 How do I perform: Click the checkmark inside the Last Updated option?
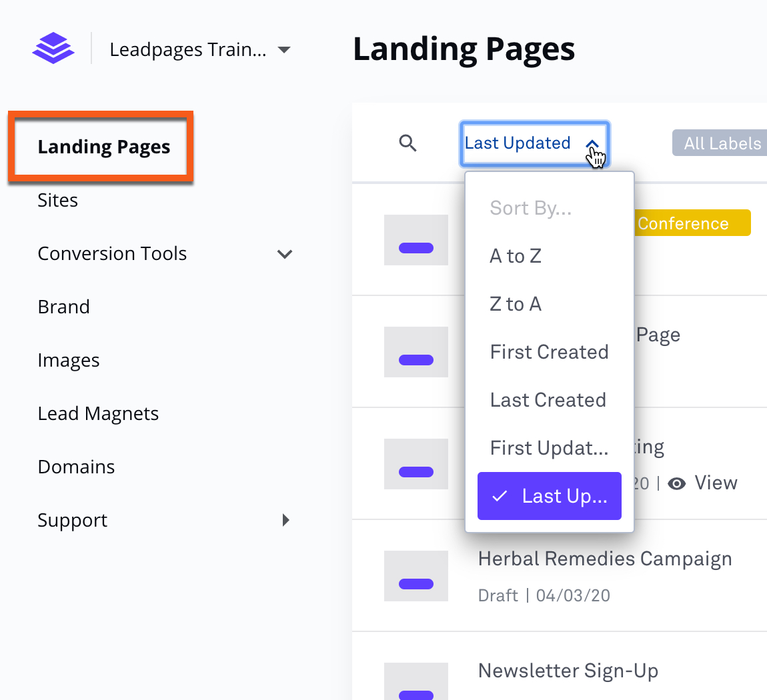(499, 496)
